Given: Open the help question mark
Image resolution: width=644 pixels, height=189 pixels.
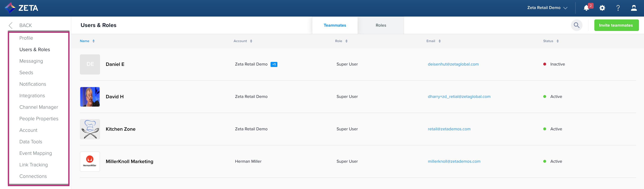Looking at the screenshot, I should coord(618,8).
